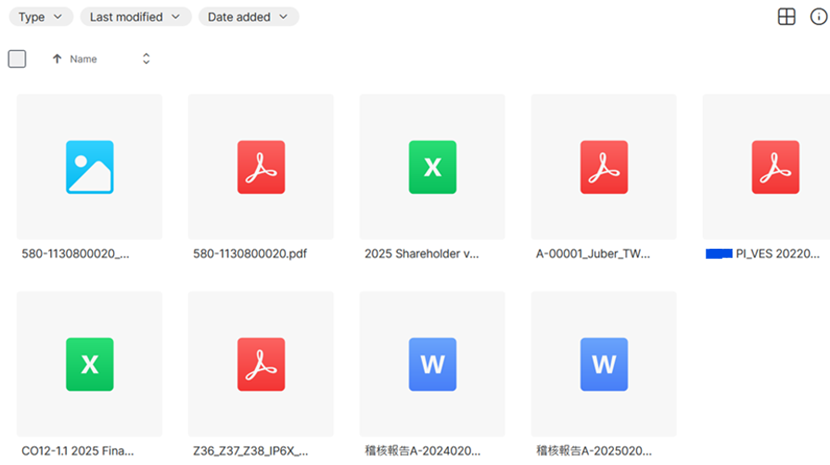Click the info details icon

tap(817, 17)
